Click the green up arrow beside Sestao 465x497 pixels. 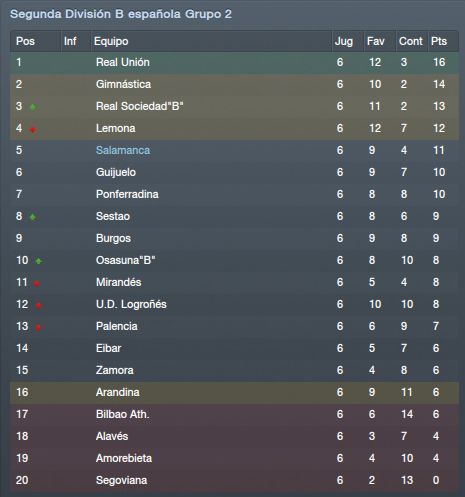[x=33, y=217]
